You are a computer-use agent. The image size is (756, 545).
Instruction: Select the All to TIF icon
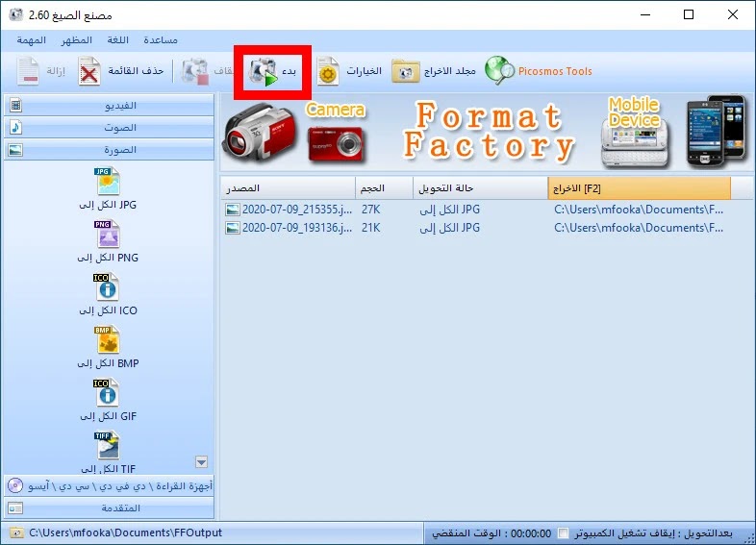[x=107, y=445]
